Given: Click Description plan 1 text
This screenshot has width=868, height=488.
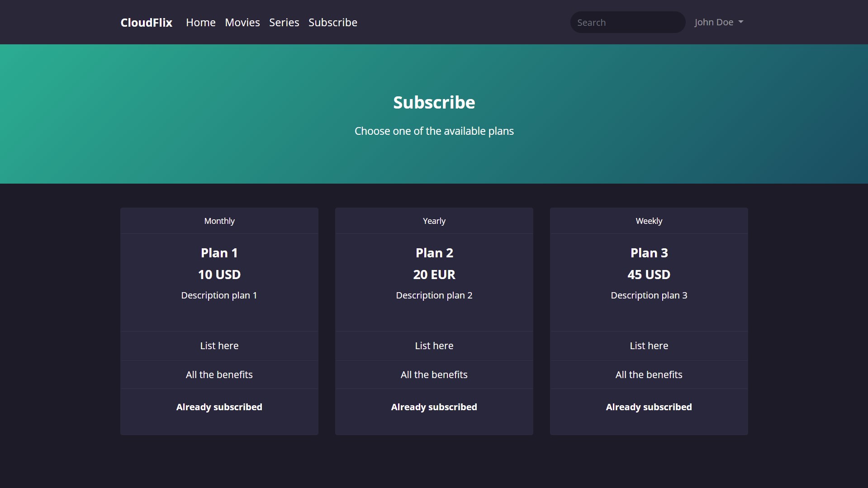Looking at the screenshot, I should (x=219, y=295).
